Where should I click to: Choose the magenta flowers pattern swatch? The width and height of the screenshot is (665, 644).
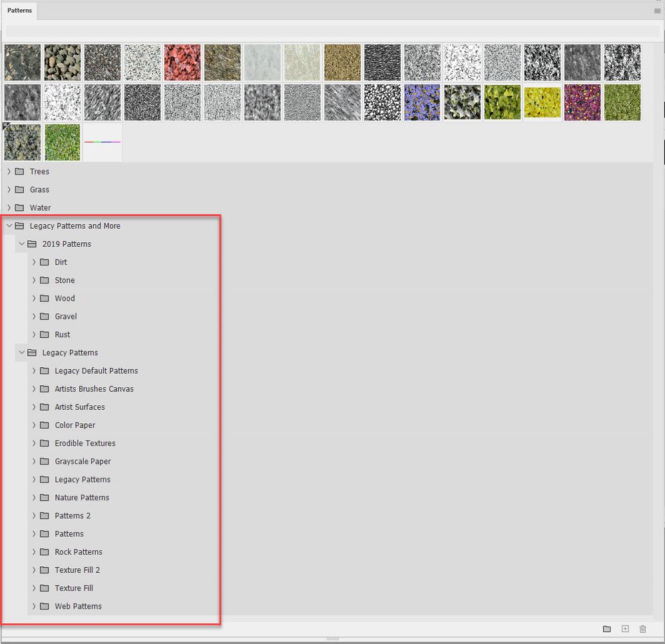[582, 102]
